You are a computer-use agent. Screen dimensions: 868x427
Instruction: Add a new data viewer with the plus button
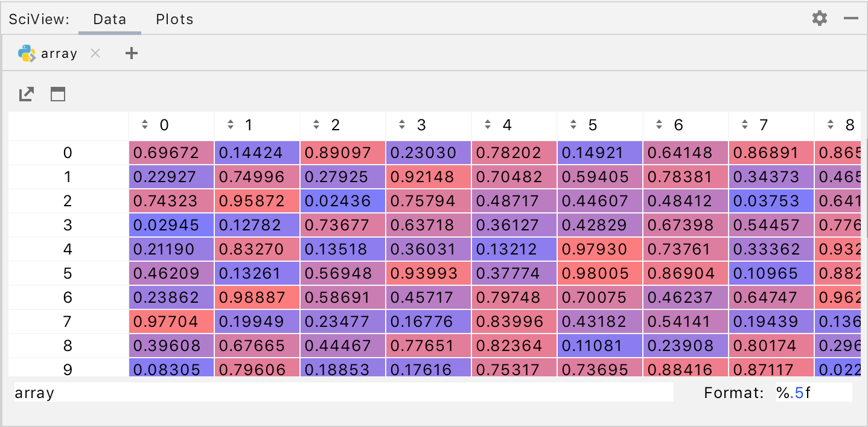pyautogui.click(x=131, y=53)
